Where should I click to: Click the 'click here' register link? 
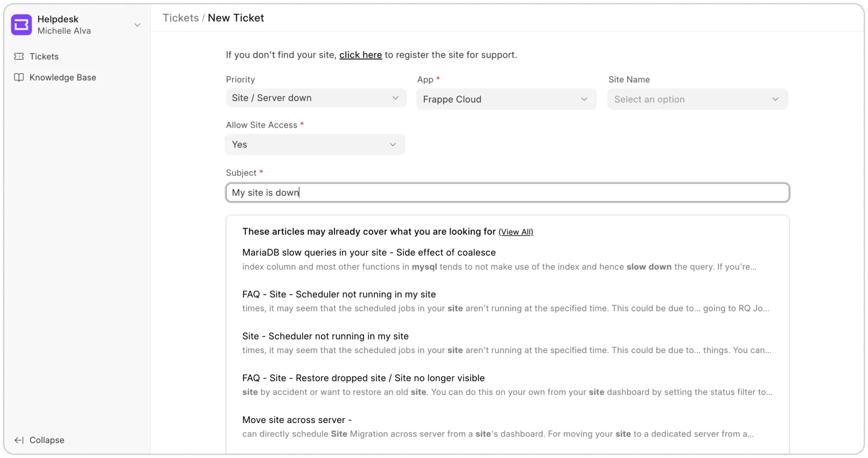[x=360, y=55]
